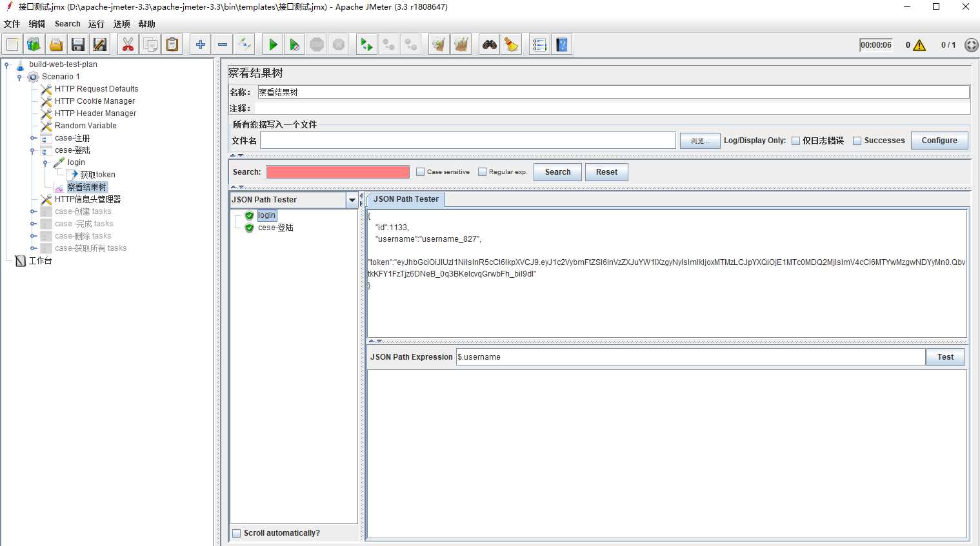This screenshot has width=980, height=546.
Task: Clear all results with double broom icon
Action: (x=461, y=44)
